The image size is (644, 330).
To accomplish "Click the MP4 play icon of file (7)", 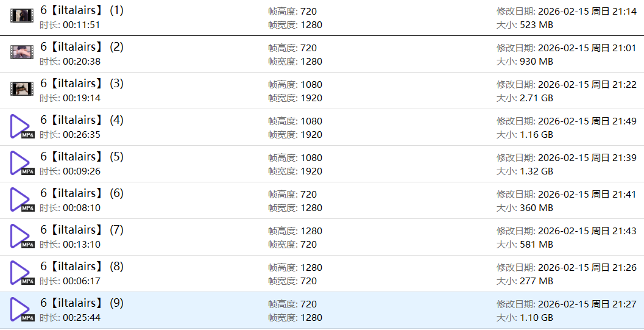I will click(x=21, y=236).
